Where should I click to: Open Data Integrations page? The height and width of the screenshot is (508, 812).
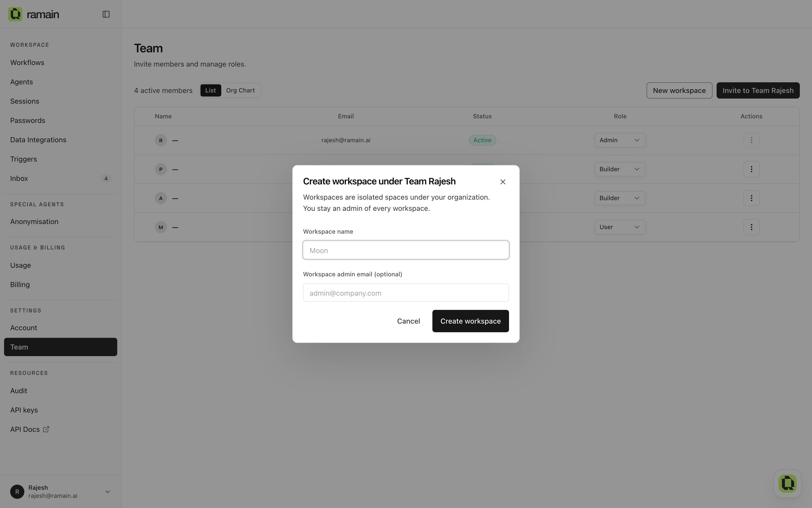[x=60, y=140]
